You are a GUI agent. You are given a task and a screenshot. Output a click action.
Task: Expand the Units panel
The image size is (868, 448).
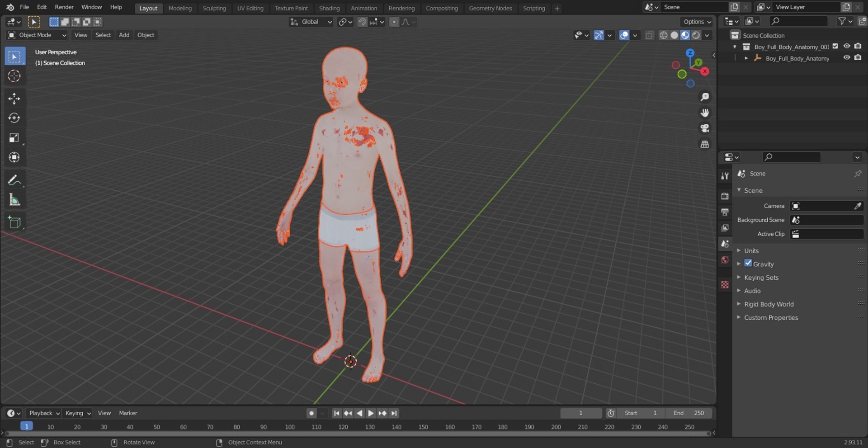point(751,250)
